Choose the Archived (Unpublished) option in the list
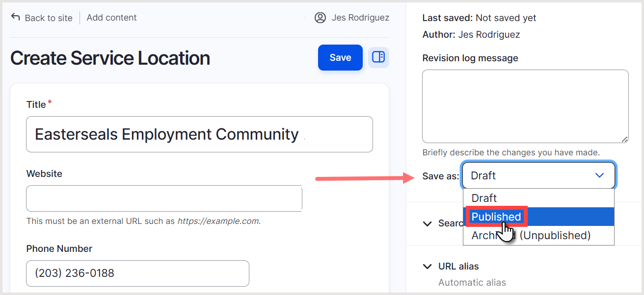The height and width of the screenshot is (295, 644). [x=538, y=235]
